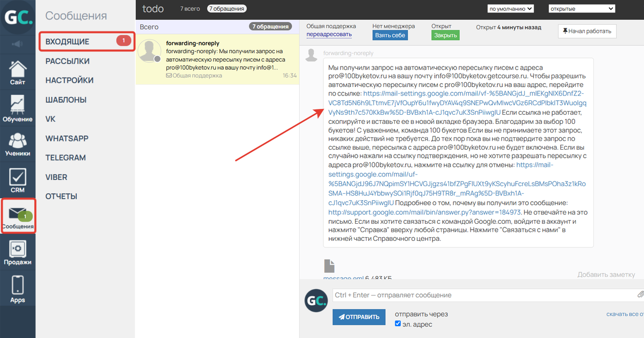Click the скачать все link
Viewport: 644px width, 338px height.
click(625, 314)
